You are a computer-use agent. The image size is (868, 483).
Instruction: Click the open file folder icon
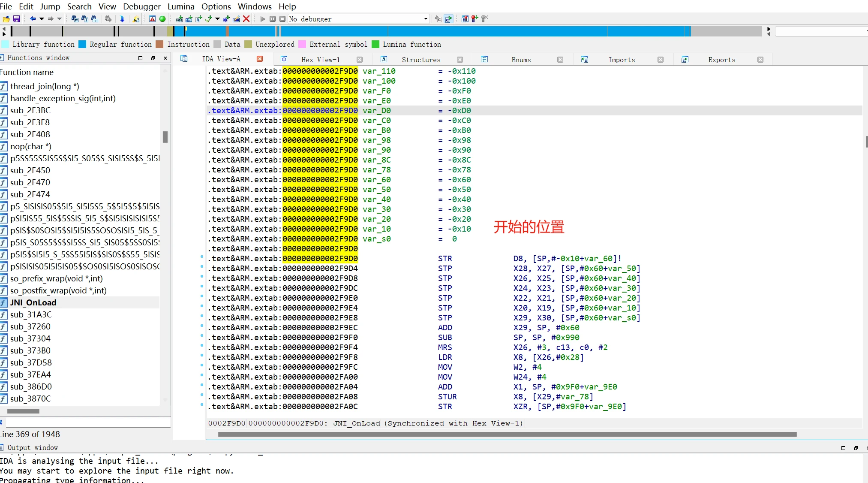pos(6,19)
